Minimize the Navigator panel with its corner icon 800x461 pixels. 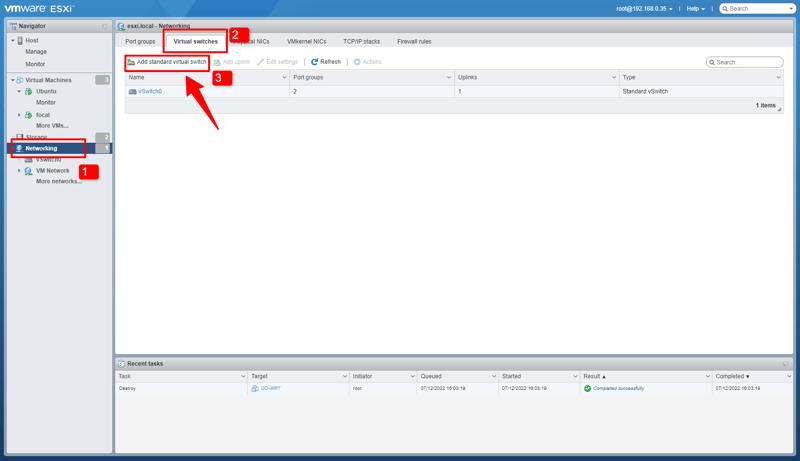(104, 26)
